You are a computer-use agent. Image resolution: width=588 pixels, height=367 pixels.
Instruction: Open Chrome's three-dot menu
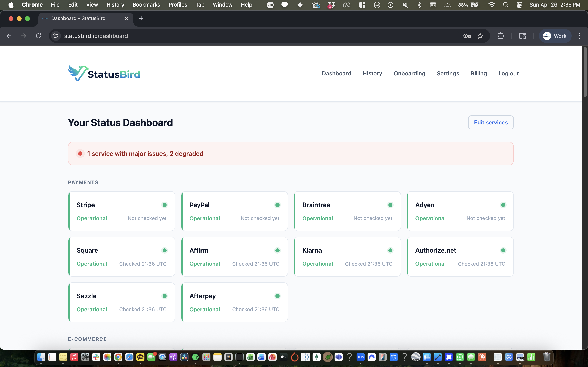click(579, 36)
